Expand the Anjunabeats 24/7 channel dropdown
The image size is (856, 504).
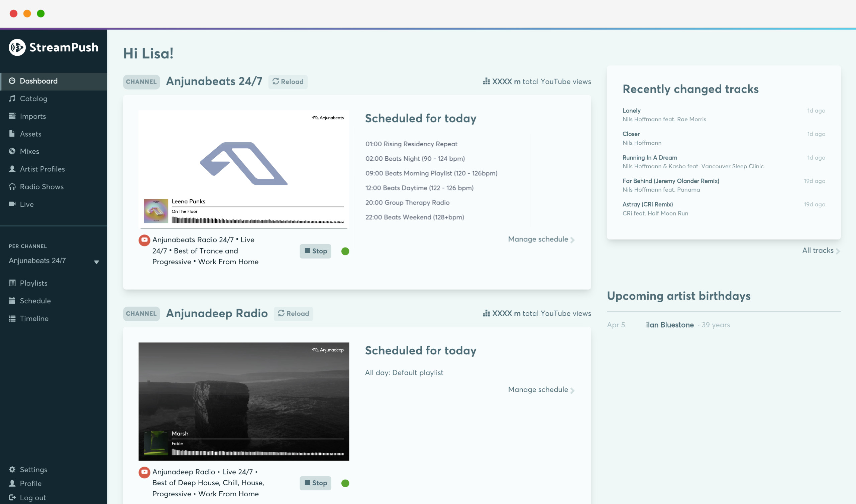[96, 262]
